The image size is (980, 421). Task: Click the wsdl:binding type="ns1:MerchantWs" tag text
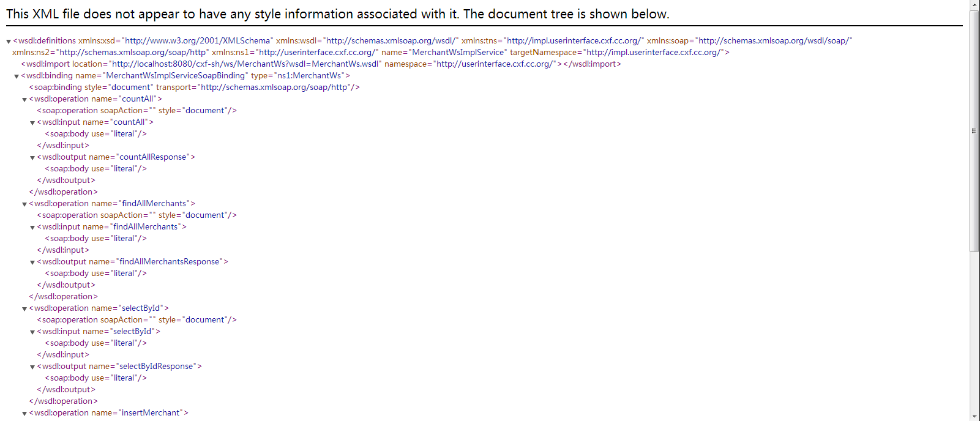pyautogui.click(x=185, y=75)
